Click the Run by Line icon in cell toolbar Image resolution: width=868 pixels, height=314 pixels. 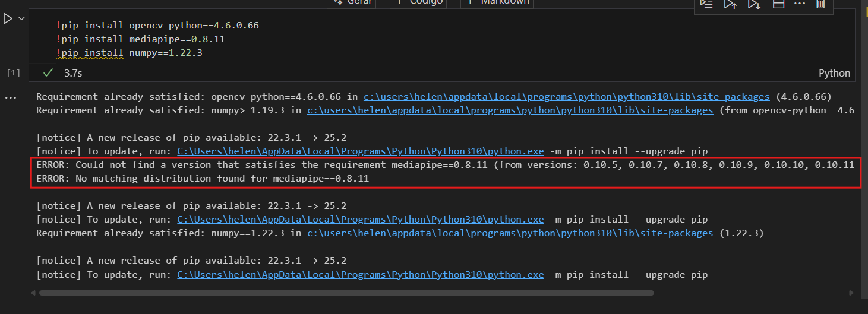coord(706,4)
